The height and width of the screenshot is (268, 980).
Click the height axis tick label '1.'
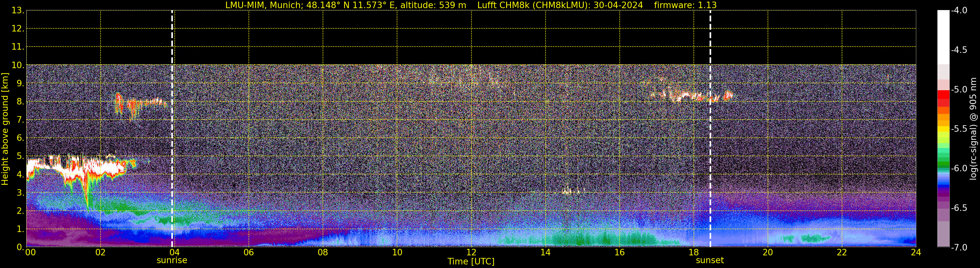[x=20, y=229]
